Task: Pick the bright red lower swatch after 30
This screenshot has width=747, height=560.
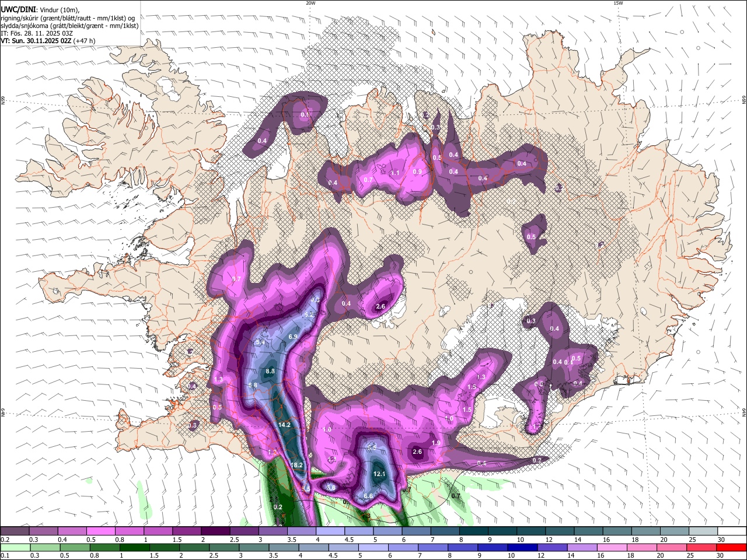Action: point(731,547)
